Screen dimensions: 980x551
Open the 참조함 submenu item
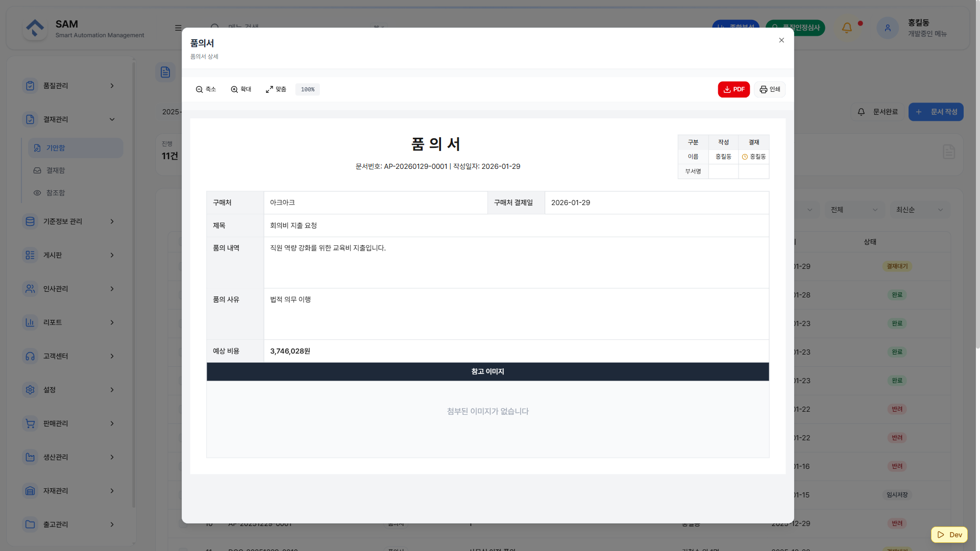56,193
